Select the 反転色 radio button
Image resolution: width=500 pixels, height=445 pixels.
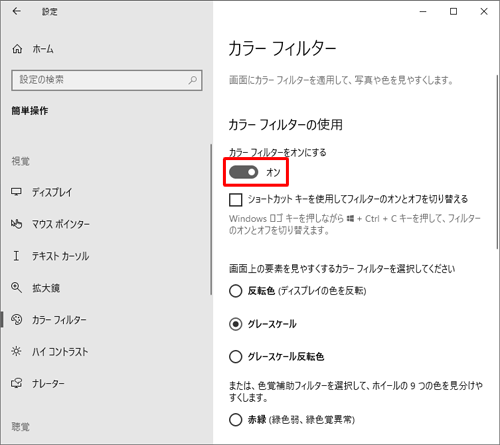pos(236,291)
